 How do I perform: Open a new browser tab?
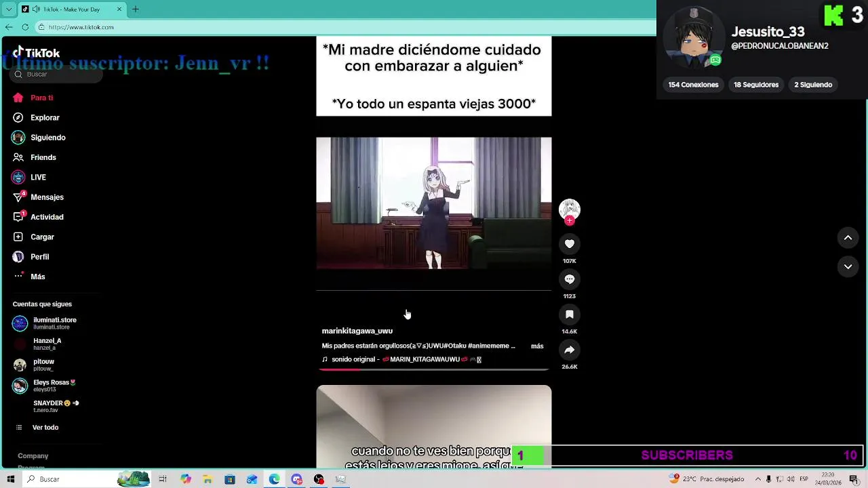pyautogui.click(x=135, y=9)
